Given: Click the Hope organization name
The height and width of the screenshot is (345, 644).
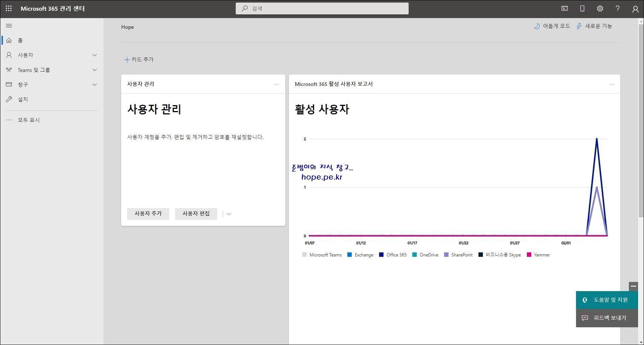Looking at the screenshot, I should click(x=127, y=27).
